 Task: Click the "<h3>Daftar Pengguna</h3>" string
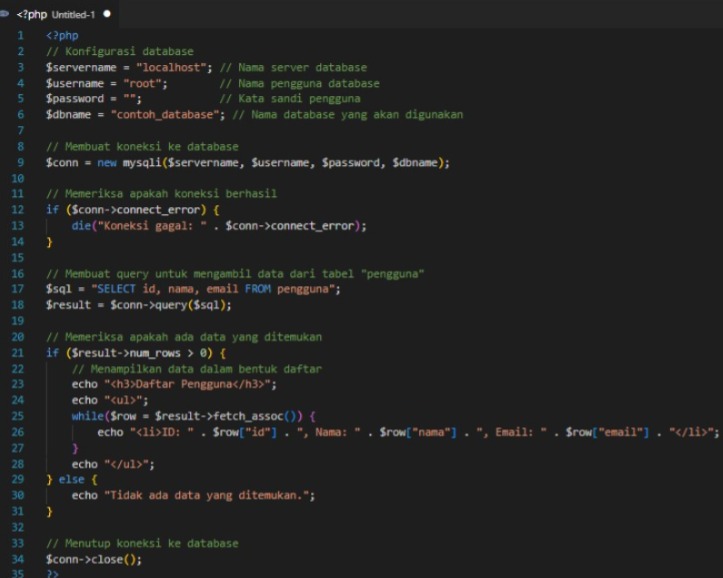click(x=187, y=384)
